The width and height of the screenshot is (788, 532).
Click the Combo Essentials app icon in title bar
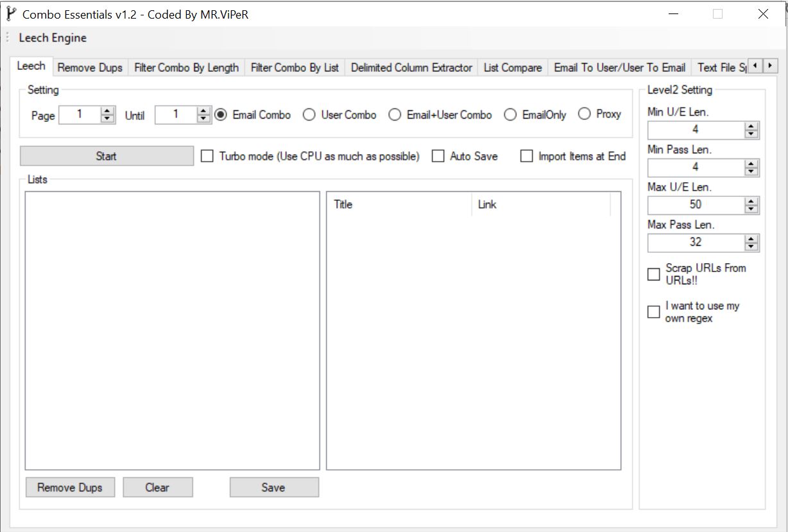pos(11,13)
